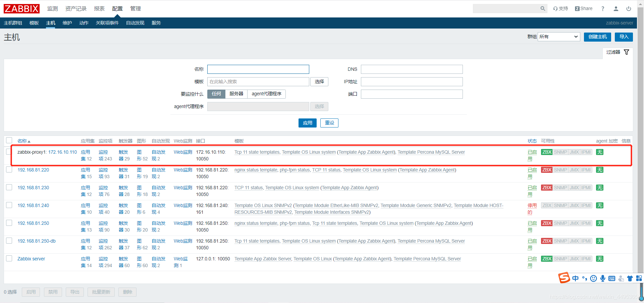Click the Sogou microphone voice icon

603,278
